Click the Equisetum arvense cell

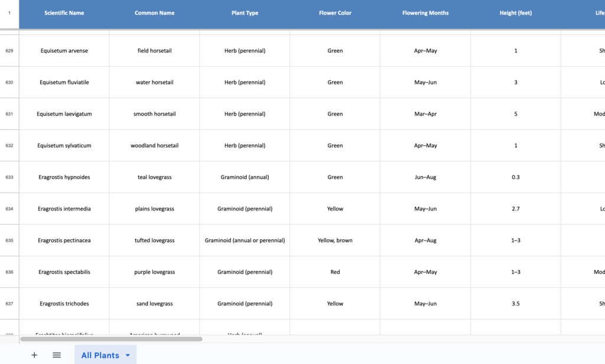(x=64, y=51)
